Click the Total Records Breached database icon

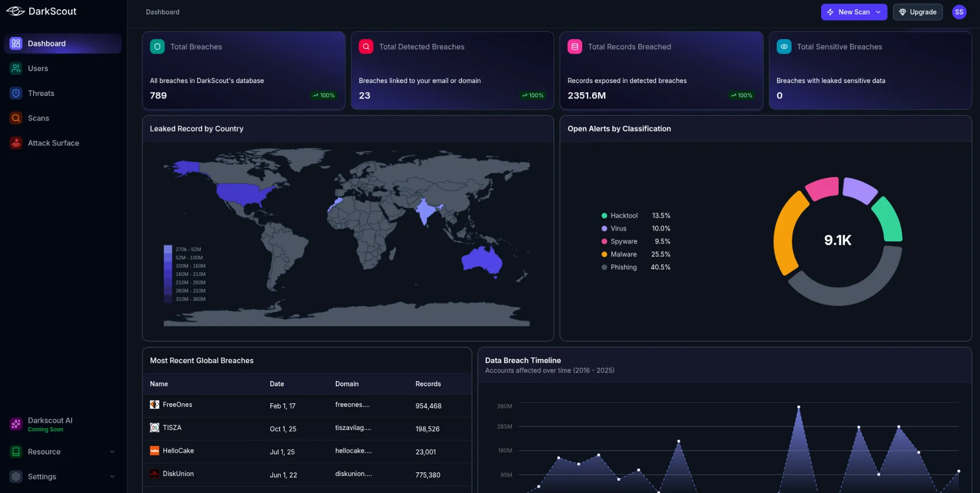[575, 46]
